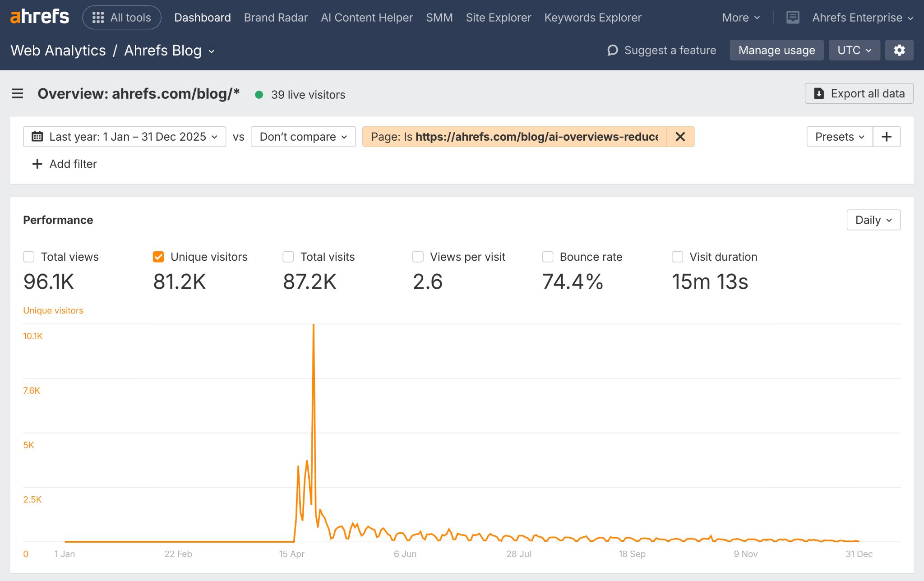Image resolution: width=924 pixels, height=581 pixels.
Task: Click the Export all data button
Action: [x=859, y=93]
